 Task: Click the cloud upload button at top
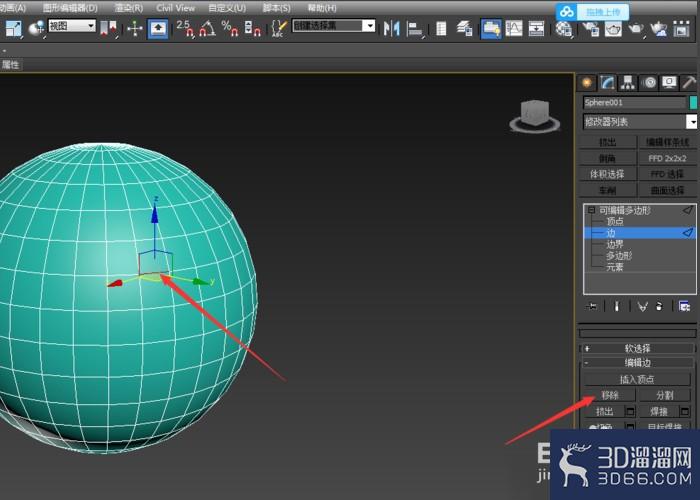(593, 12)
